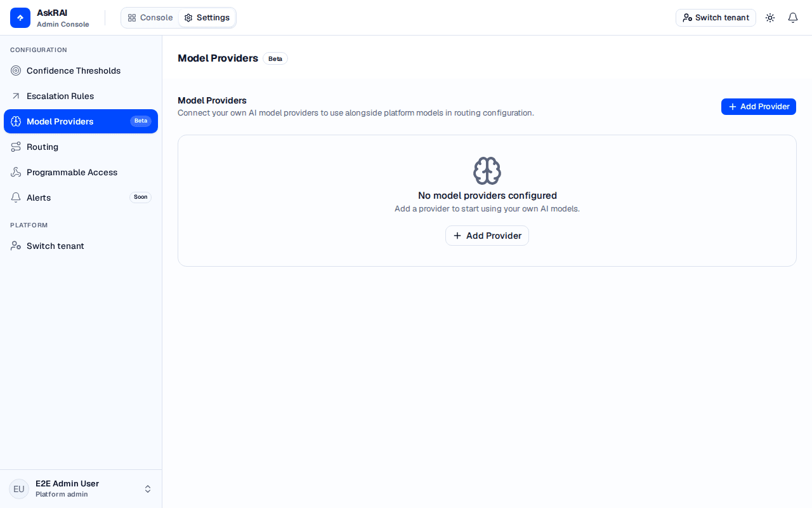The width and height of the screenshot is (812, 508).
Task: Switch to the Console tab
Action: click(150, 18)
